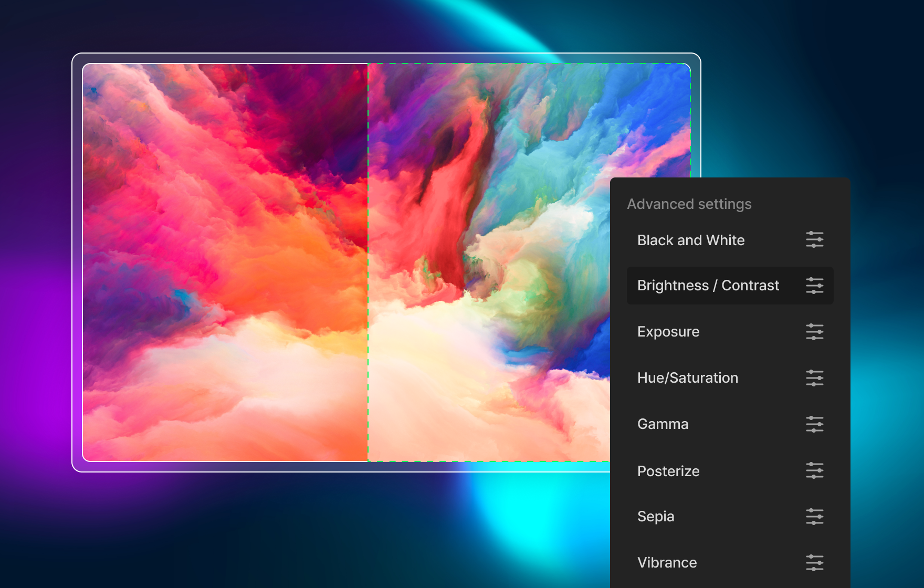The width and height of the screenshot is (924, 588).
Task: Select the Exposure text label
Action: point(668,332)
